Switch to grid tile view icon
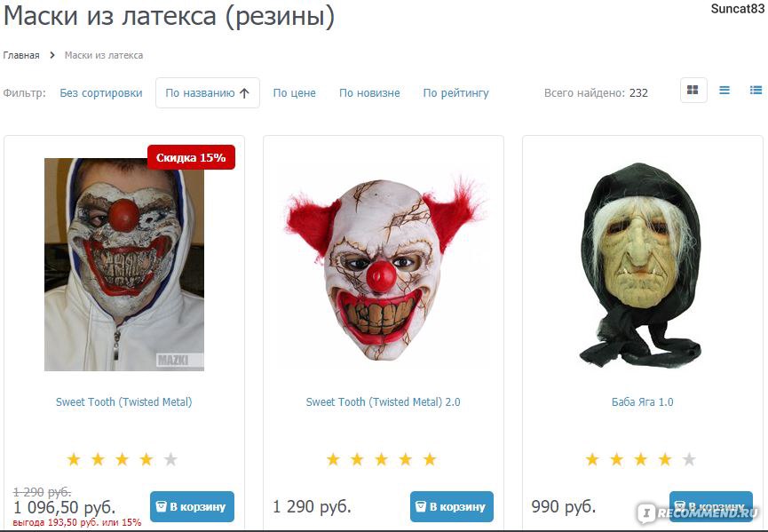The height and width of the screenshot is (532, 768). coord(693,90)
